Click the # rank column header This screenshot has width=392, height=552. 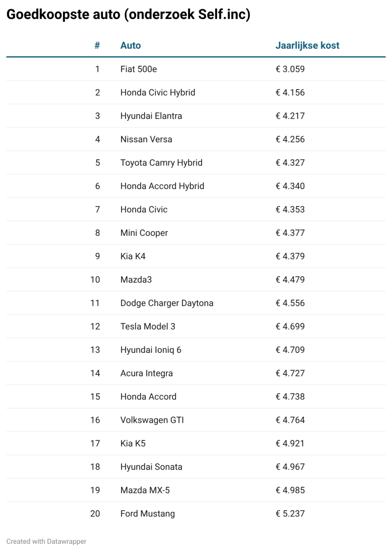97,46
